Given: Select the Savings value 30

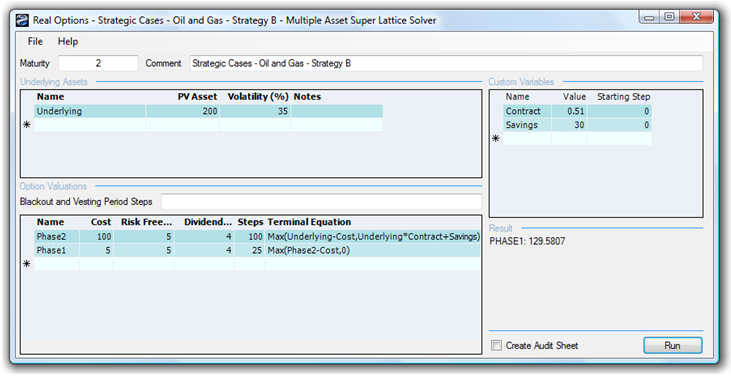Looking at the screenshot, I should click(x=569, y=125).
